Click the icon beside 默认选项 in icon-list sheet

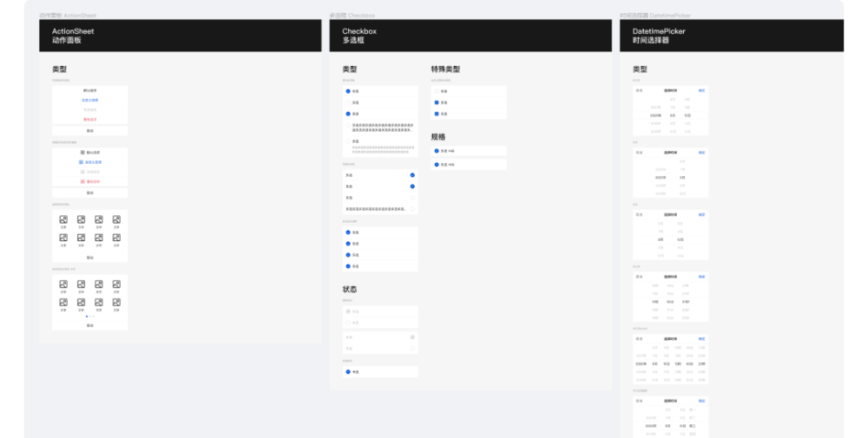point(82,153)
